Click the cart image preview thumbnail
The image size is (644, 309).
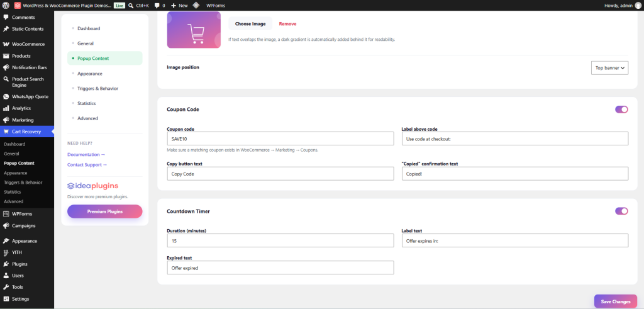pos(194,30)
